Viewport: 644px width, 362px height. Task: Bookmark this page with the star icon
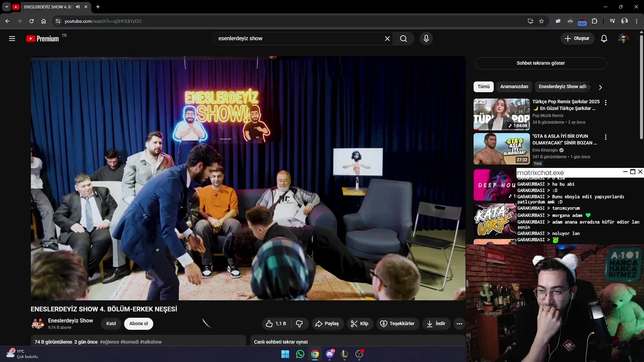pos(541,21)
